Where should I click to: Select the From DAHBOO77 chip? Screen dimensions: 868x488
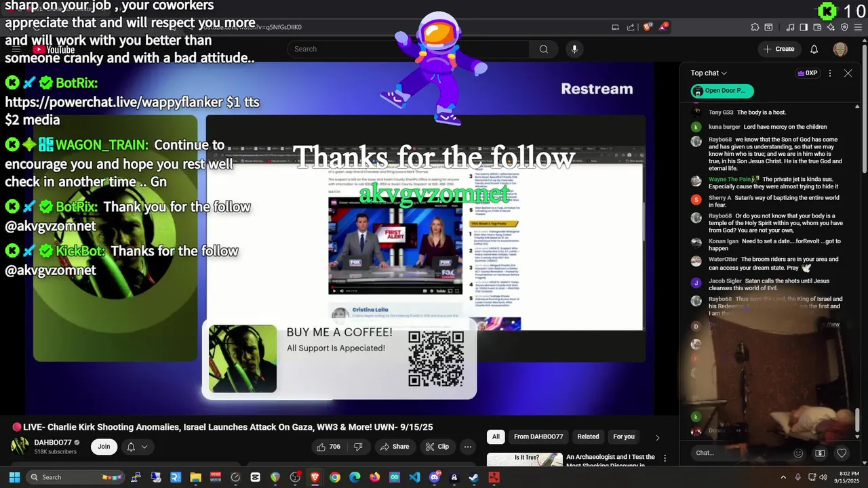pyautogui.click(x=538, y=436)
